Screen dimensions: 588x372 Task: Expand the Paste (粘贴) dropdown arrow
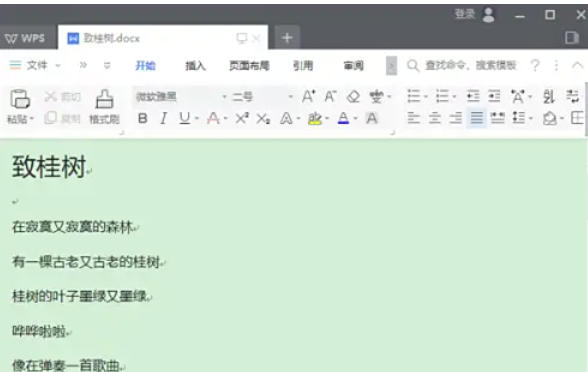(x=32, y=119)
